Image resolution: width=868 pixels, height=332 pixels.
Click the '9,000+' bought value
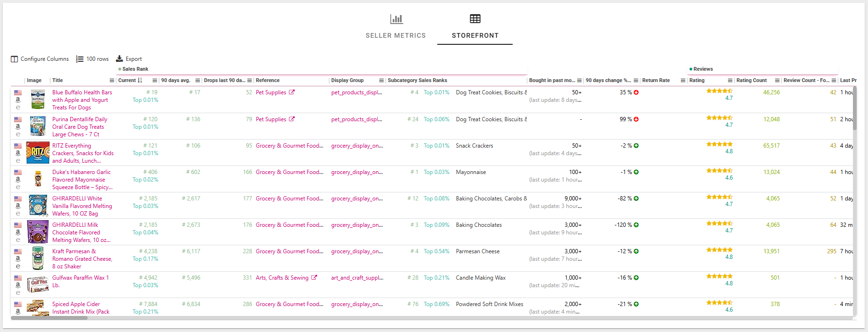coord(573,199)
